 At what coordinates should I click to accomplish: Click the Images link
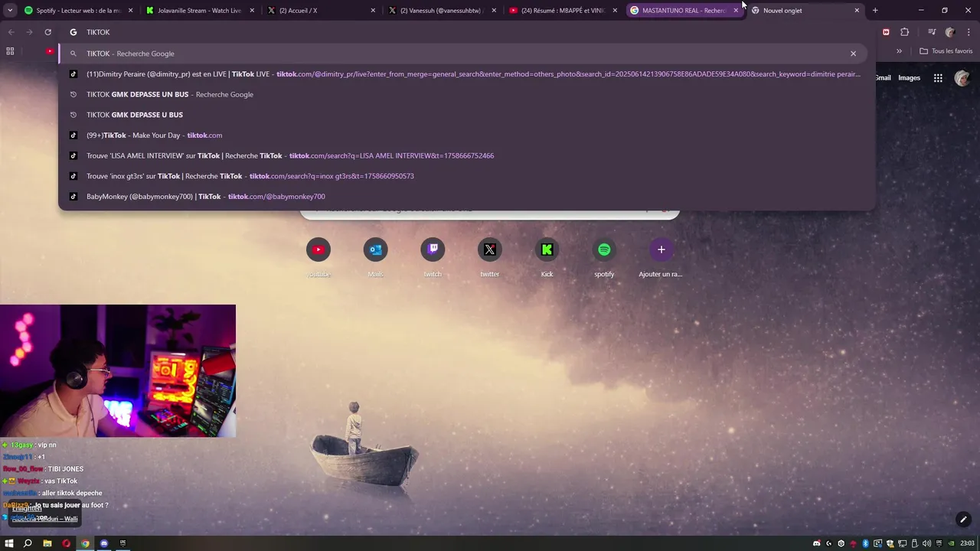click(909, 78)
